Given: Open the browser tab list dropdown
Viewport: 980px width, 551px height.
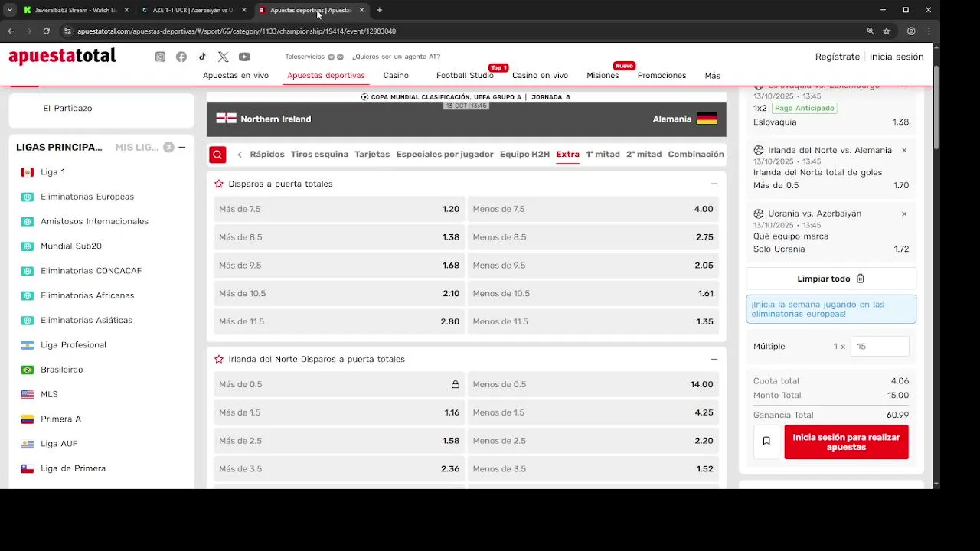Looking at the screenshot, I should 10,10.
